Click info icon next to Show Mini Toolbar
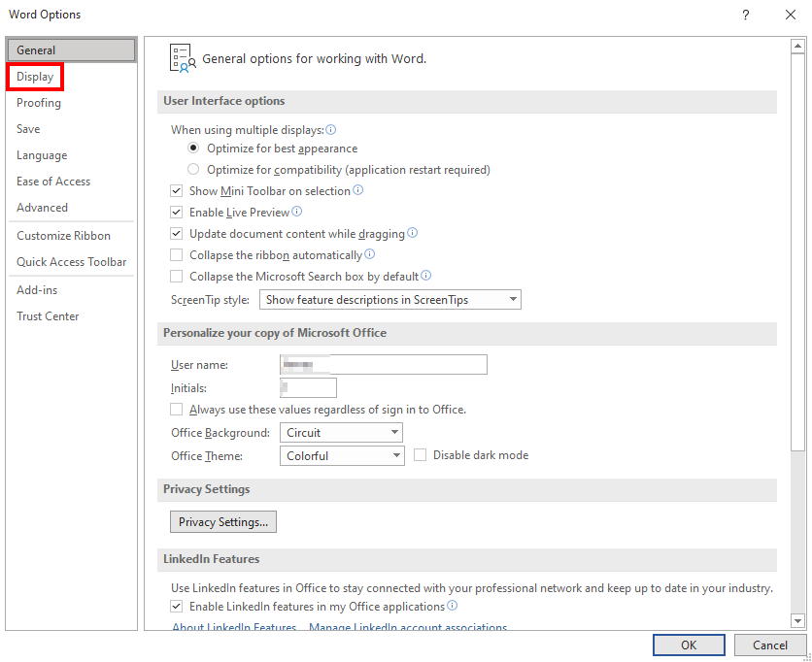 (357, 190)
